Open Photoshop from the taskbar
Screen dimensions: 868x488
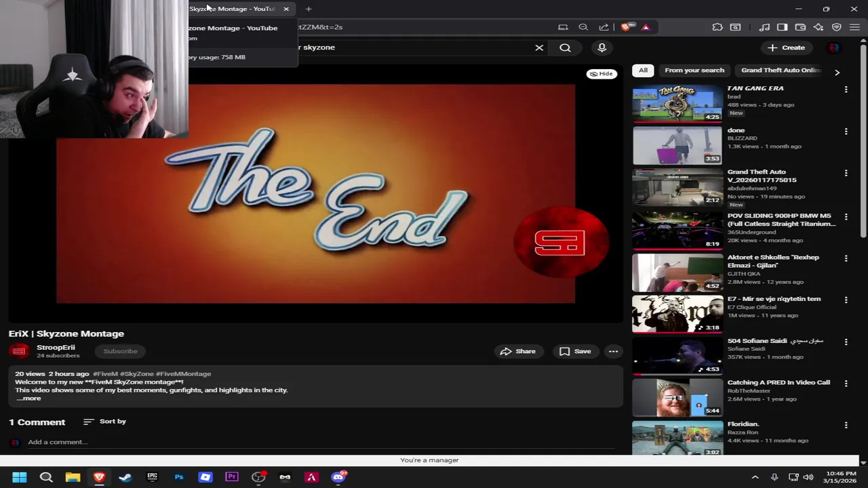point(179,477)
